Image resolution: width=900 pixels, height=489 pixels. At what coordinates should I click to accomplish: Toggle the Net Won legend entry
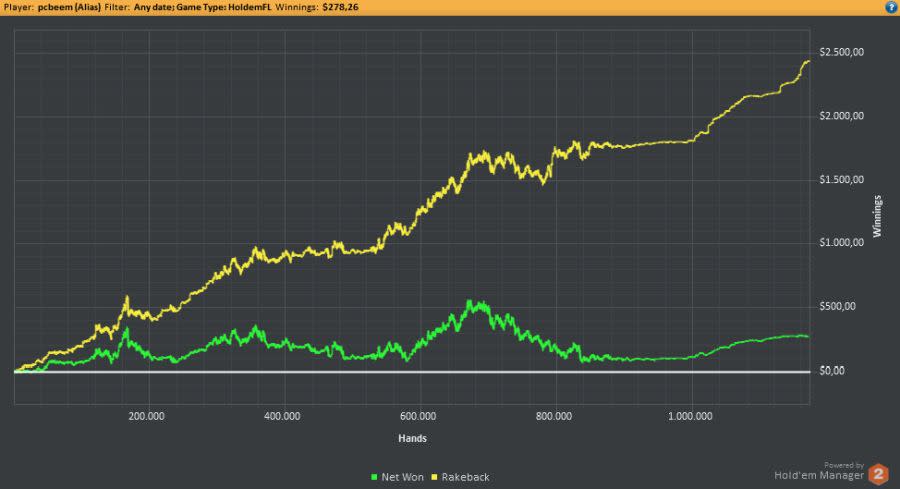[397, 477]
